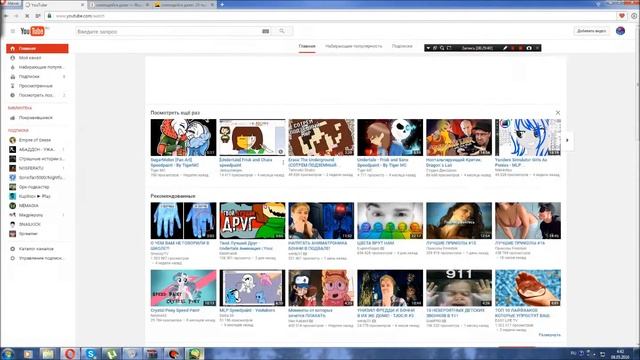Open Yandere Simulator video thumbnail

pyautogui.click(x=528, y=137)
